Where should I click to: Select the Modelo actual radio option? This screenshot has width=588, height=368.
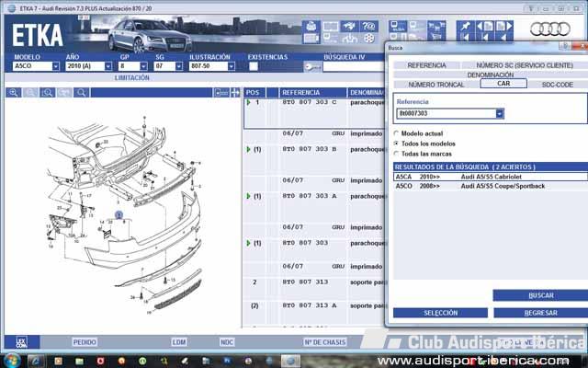tap(396, 133)
